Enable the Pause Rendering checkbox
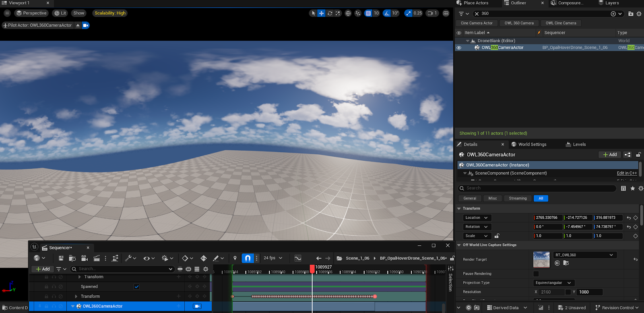644x313 pixels. [x=536, y=274]
